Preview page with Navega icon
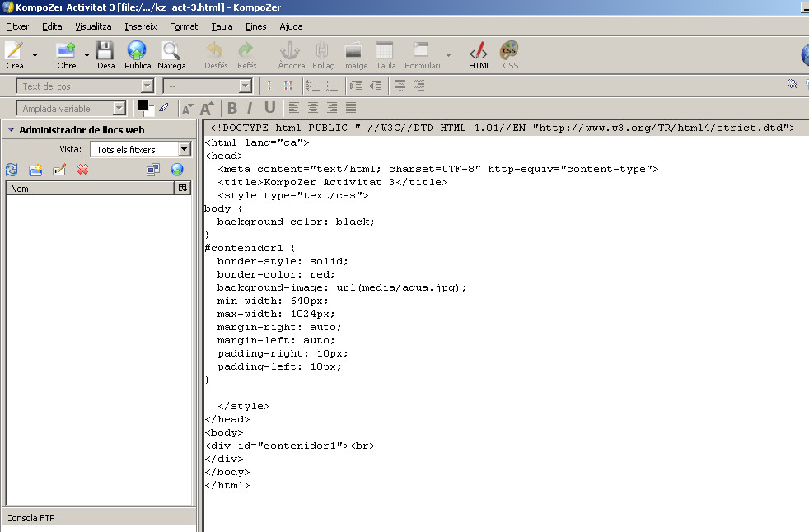 click(x=171, y=50)
